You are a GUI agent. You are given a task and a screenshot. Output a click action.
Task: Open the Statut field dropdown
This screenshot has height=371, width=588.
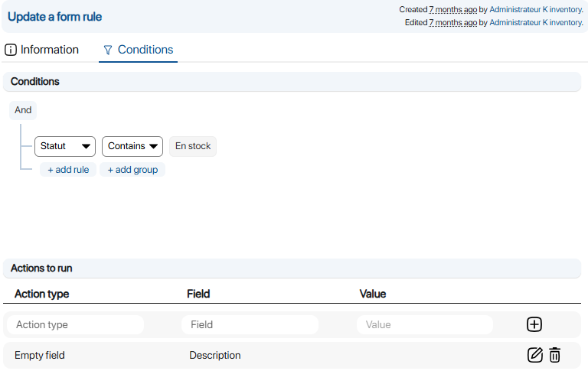click(65, 146)
